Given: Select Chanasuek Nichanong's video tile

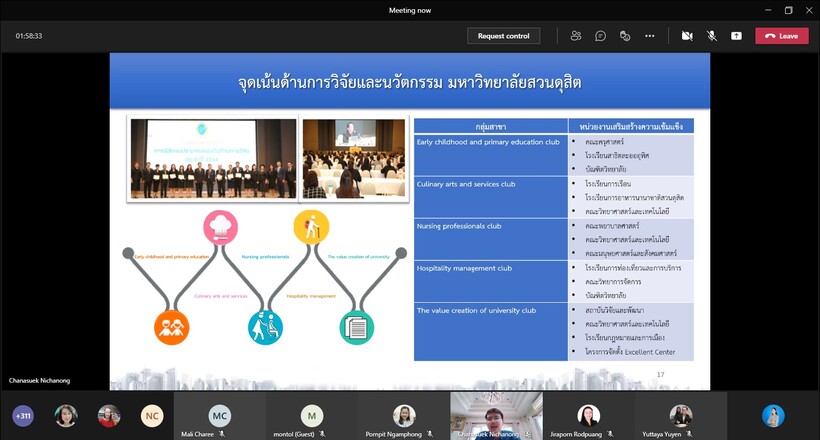Looking at the screenshot, I should coord(496,415).
